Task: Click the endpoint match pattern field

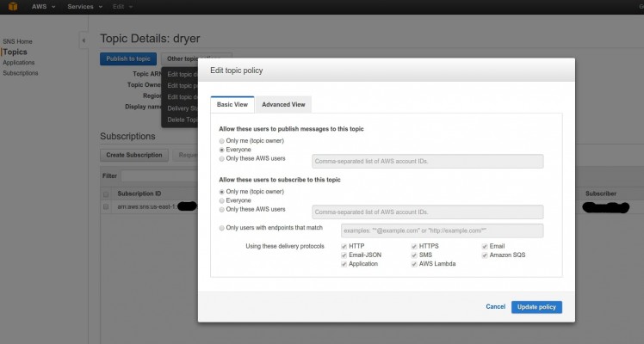Action: [x=441, y=230]
